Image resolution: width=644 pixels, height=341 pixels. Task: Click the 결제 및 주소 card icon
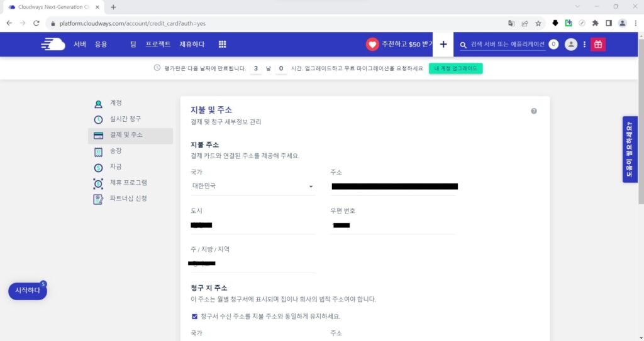click(98, 136)
